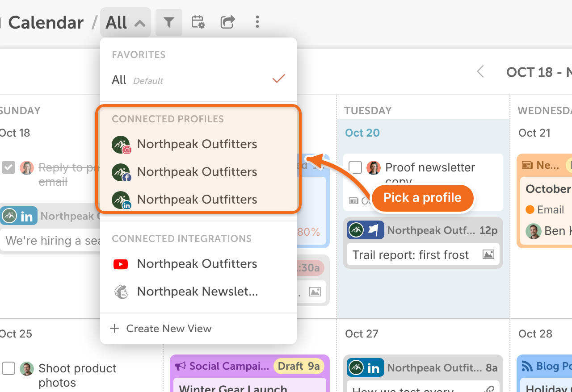
Task: Go to previous week with left chevron
Action: (x=480, y=72)
